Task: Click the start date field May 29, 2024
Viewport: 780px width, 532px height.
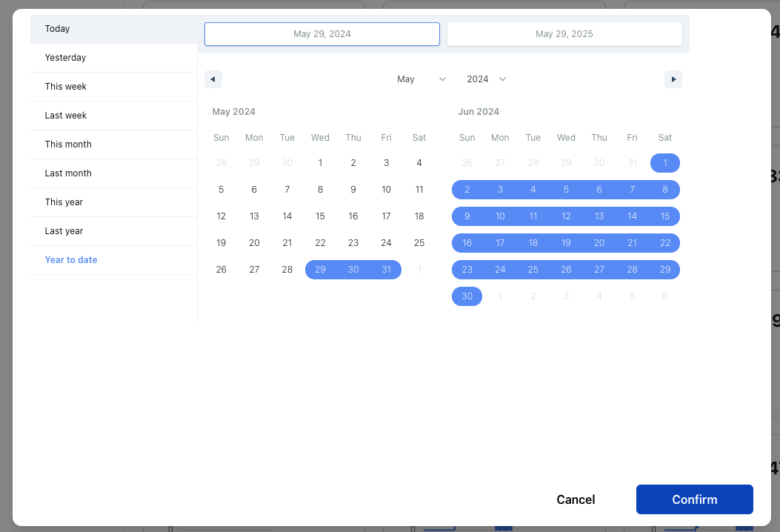Action: (322, 34)
